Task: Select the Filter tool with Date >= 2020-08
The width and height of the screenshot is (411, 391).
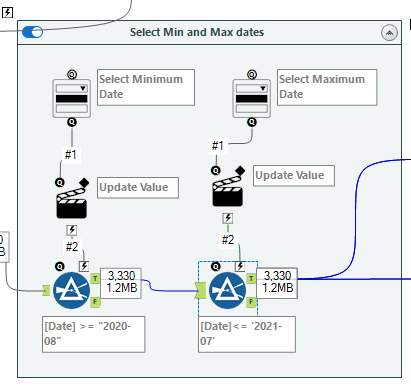Action: coord(71,290)
